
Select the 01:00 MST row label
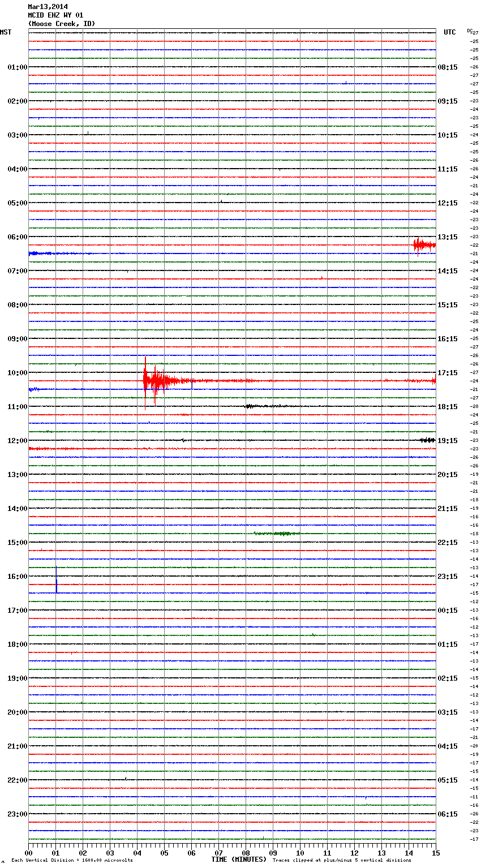tap(18, 67)
